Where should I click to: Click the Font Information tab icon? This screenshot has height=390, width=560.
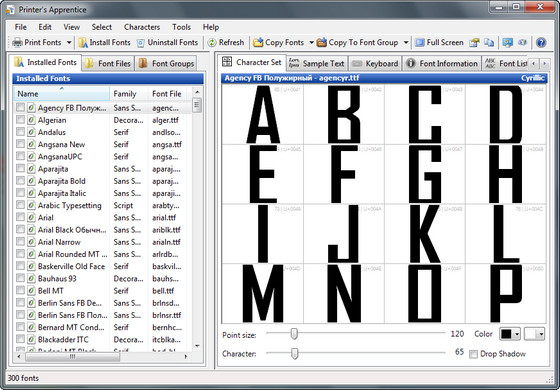(411, 63)
